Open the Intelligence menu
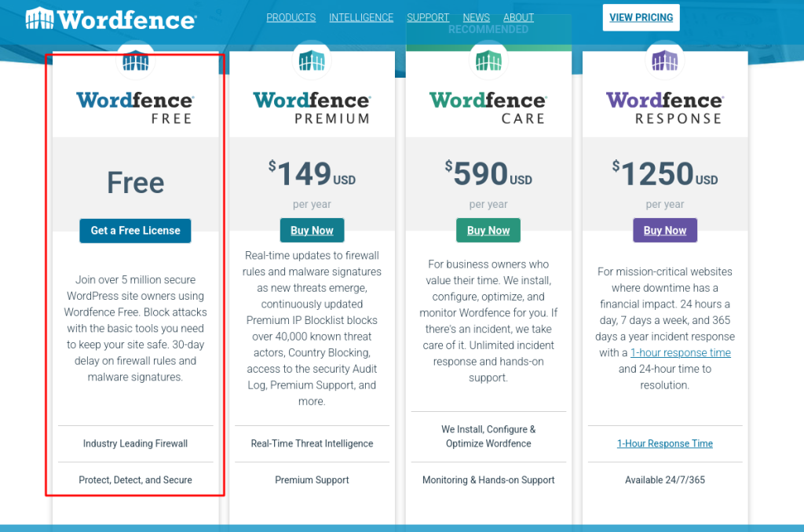 (361, 17)
